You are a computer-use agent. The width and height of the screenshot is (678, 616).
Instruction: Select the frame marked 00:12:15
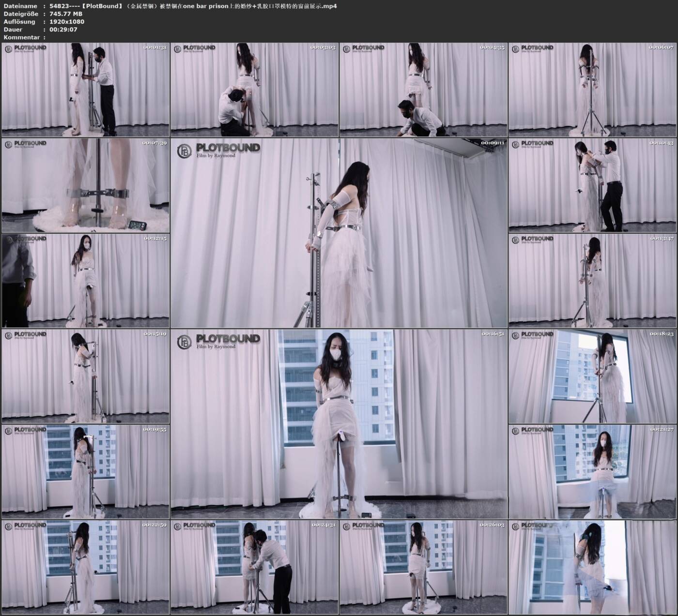click(85, 281)
